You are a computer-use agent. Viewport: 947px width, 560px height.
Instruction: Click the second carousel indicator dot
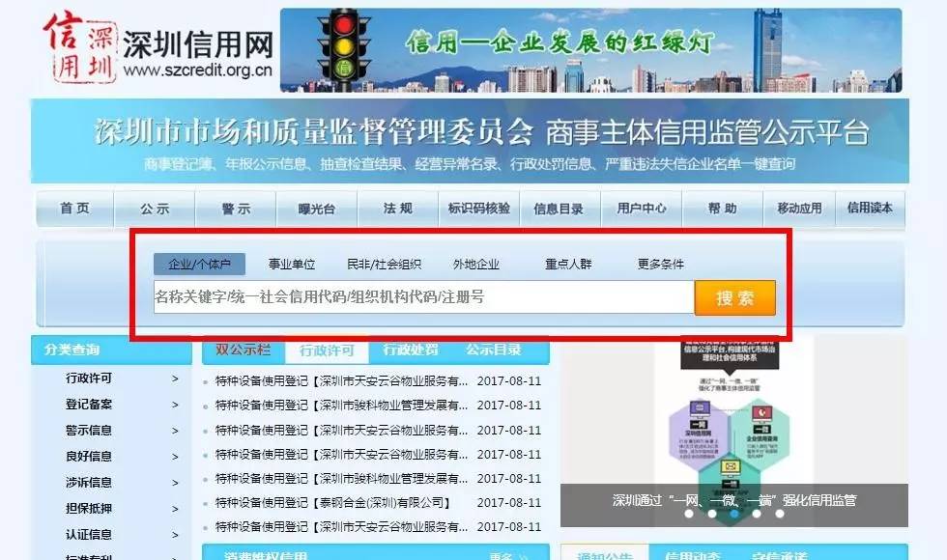tap(711, 514)
